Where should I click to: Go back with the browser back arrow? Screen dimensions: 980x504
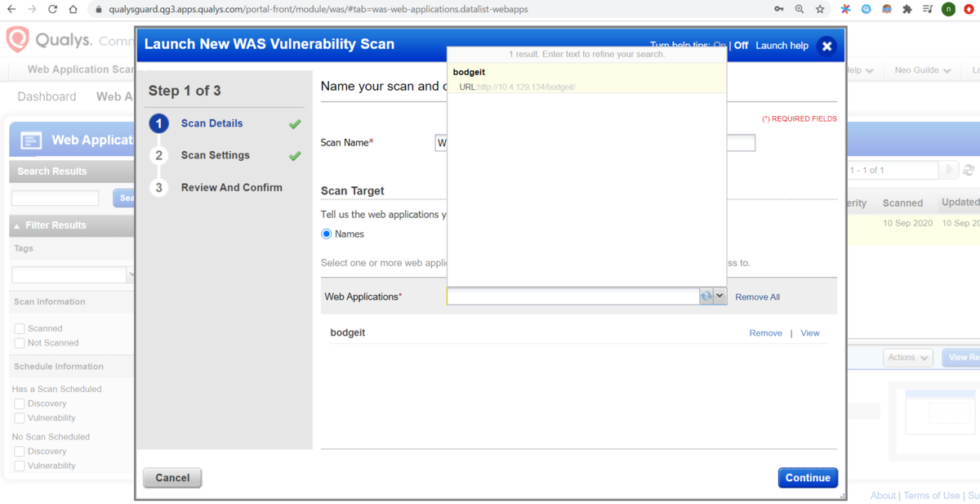point(11,10)
